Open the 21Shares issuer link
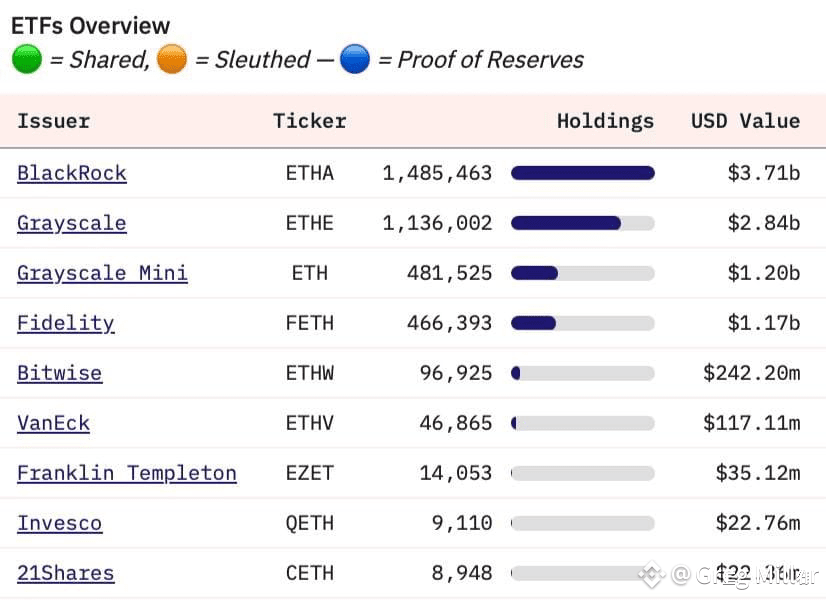This screenshot has height=600, width=826. tap(66, 573)
